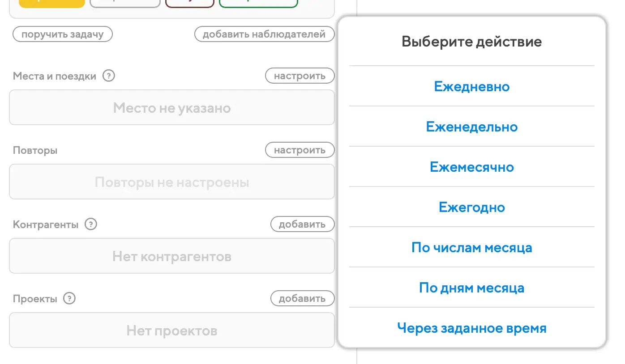Click the Место не указано field
625x364 pixels.
tap(171, 108)
